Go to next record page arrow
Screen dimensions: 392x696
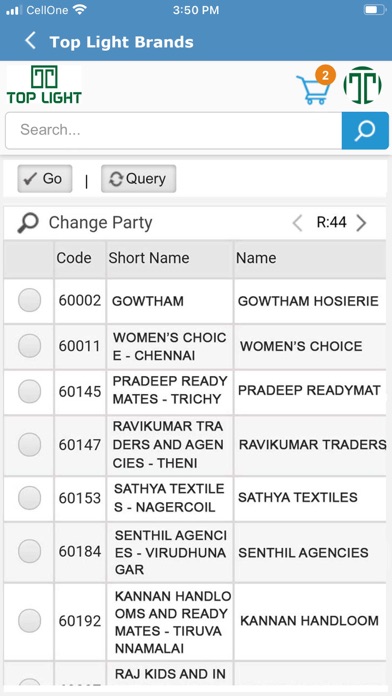coord(362,223)
